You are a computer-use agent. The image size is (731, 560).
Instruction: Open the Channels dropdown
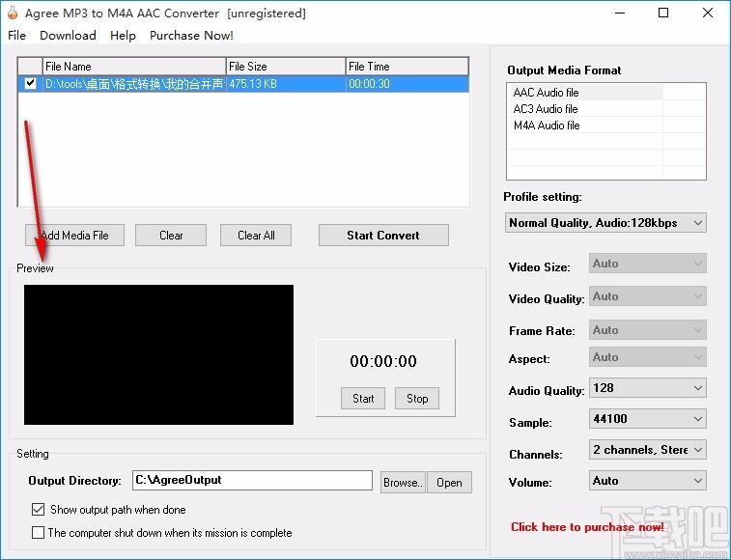click(x=648, y=450)
